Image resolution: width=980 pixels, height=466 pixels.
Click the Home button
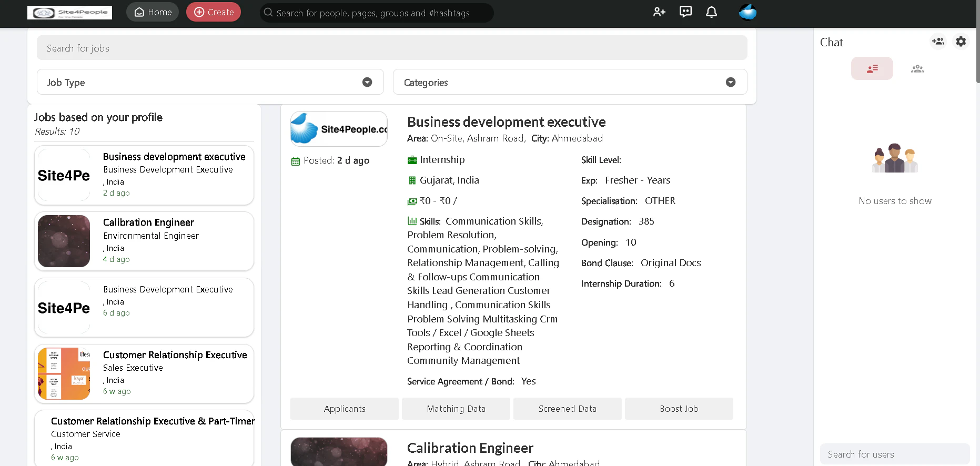tap(153, 12)
